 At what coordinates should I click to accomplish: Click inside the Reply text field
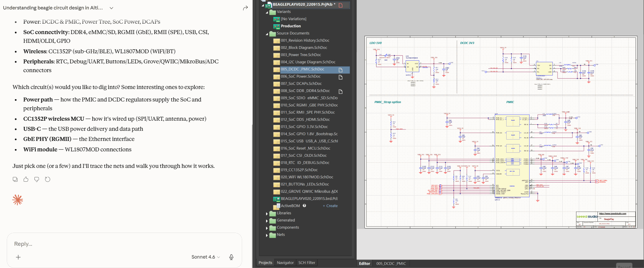tap(124, 244)
